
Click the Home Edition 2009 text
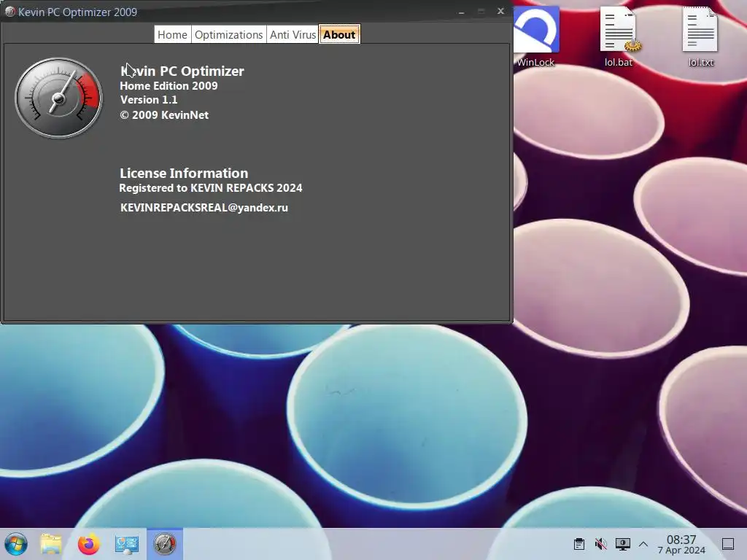click(x=169, y=86)
